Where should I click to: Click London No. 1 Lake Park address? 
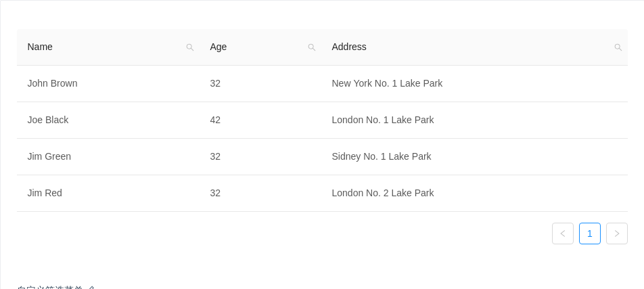pyautogui.click(x=383, y=120)
